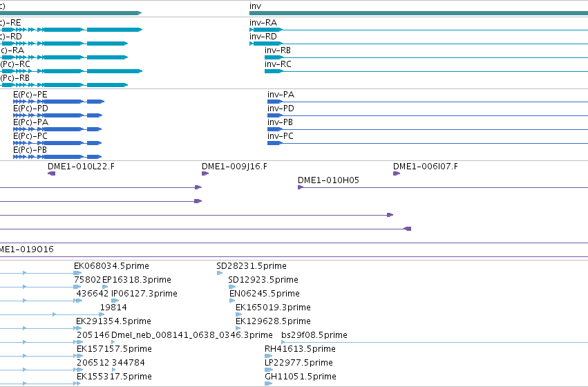Click the 75802 EST label

pos(87,280)
